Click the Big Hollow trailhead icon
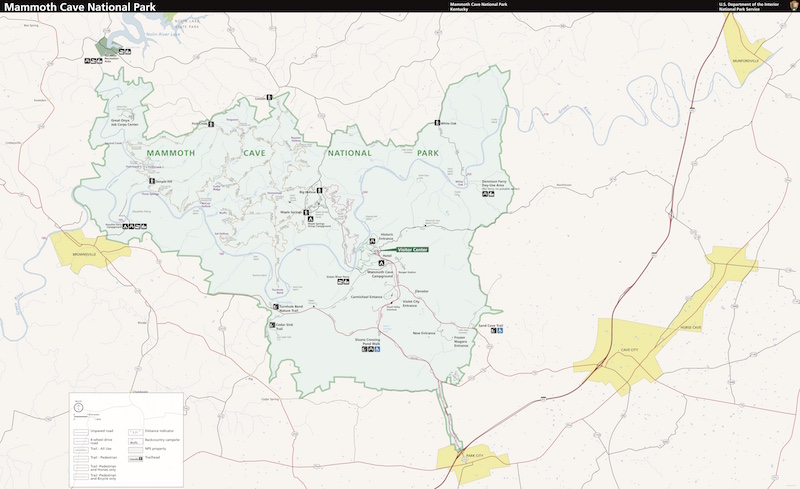 319,190
